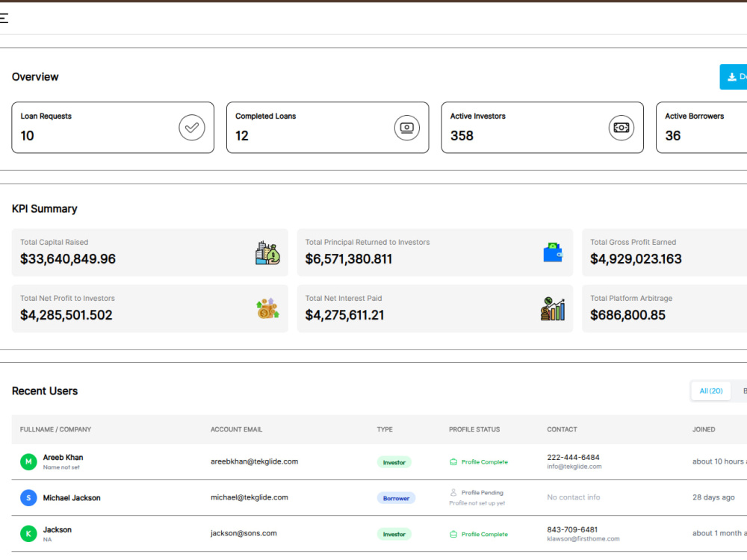Click the Profile Pending icon in Michael Jackson row

[x=453, y=492]
